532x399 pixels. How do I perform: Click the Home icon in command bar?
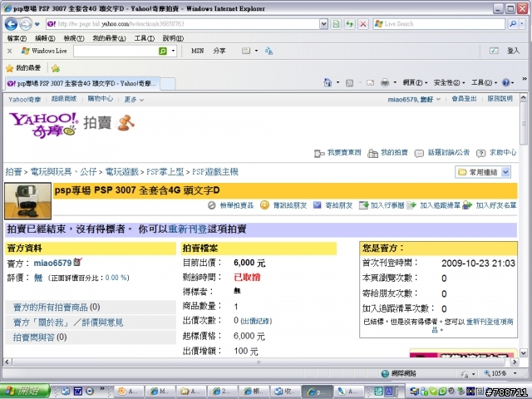point(328,82)
